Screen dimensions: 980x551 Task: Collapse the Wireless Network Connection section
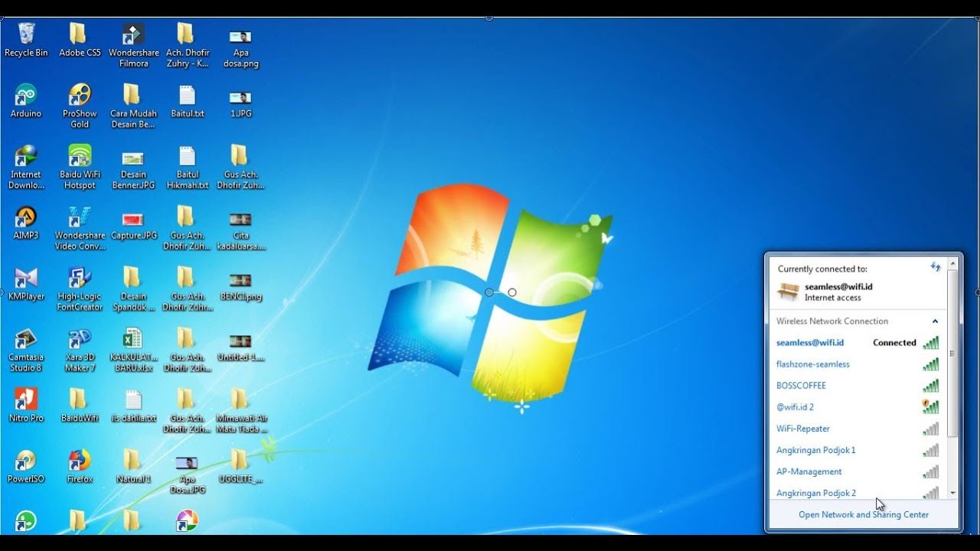pyautogui.click(x=935, y=321)
